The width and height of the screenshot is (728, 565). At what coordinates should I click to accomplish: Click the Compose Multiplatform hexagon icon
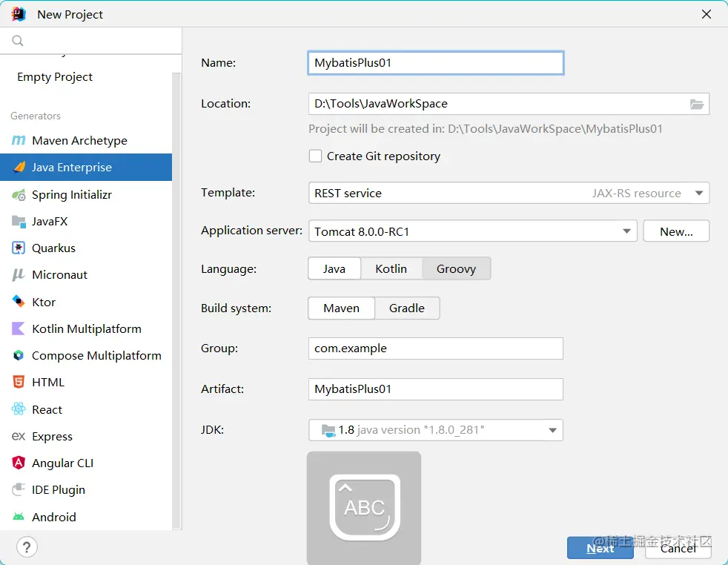(19, 356)
